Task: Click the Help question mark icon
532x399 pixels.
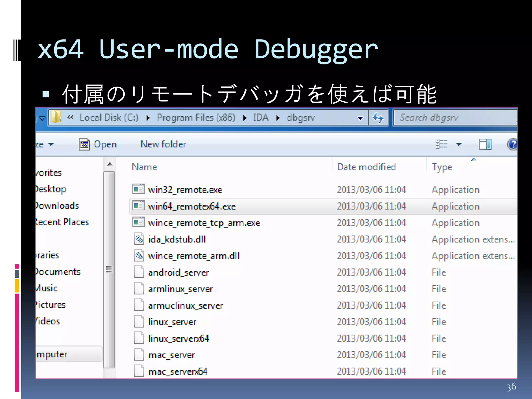Action: click(513, 144)
